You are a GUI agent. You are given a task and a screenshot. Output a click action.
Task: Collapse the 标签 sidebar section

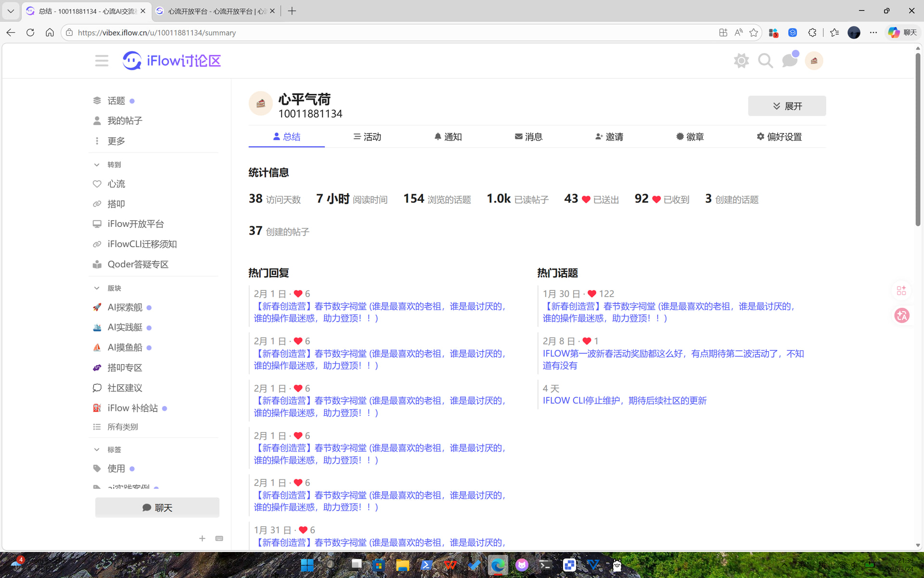point(97,449)
